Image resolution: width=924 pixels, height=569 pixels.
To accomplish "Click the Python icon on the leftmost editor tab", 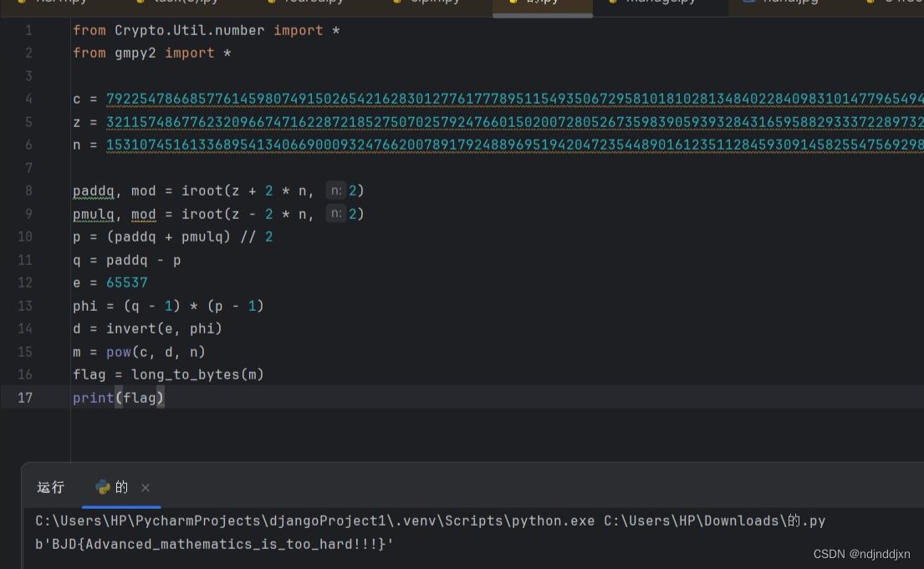I will coord(19,2).
